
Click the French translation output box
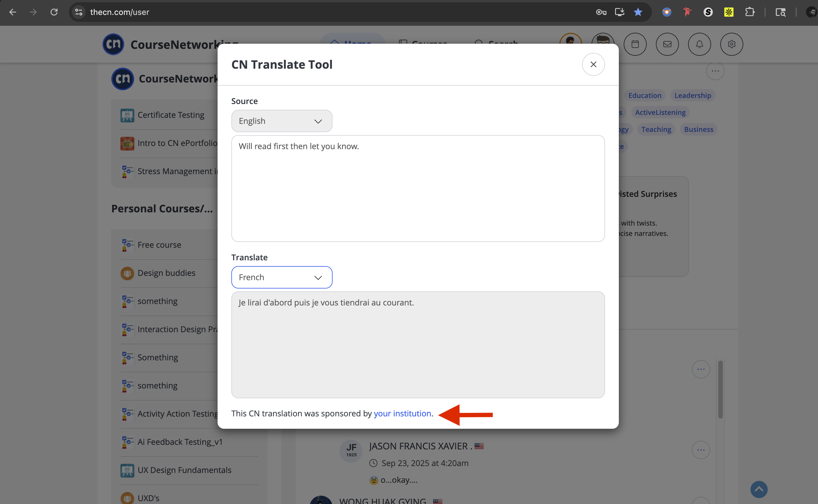click(x=418, y=345)
